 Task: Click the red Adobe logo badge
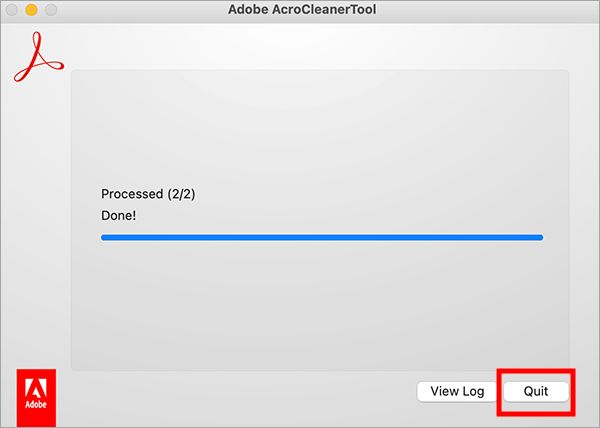pyautogui.click(x=38, y=394)
